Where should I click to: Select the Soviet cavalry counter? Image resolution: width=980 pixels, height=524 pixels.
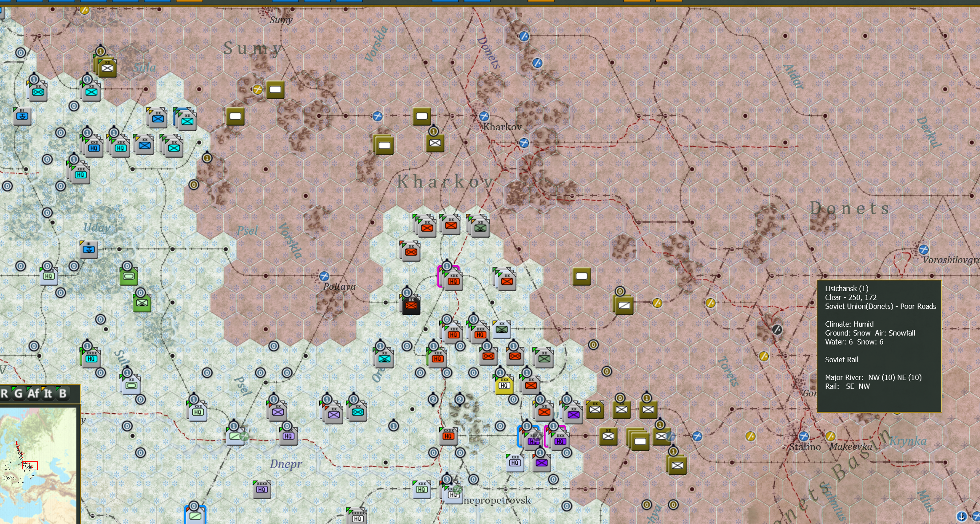[x=624, y=305]
